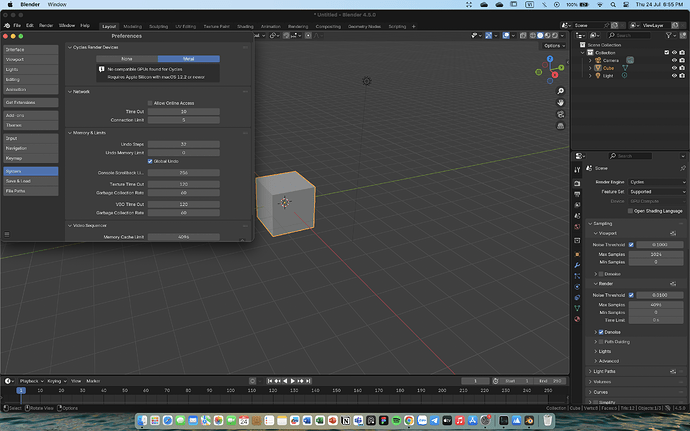Expand the Camera item in outliner
Screen dimensions: 690x431
pyautogui.click(x=590, y=60)
